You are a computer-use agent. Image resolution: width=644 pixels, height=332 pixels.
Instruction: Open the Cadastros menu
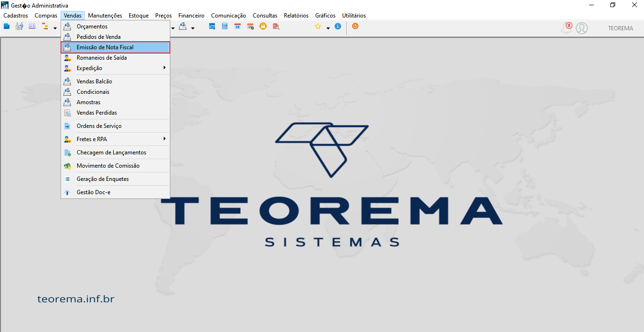pyautogui.click(x=16, y=16)
